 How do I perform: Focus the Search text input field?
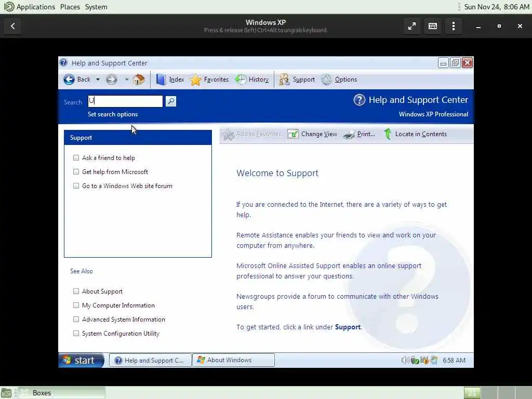tap(125, 101)
